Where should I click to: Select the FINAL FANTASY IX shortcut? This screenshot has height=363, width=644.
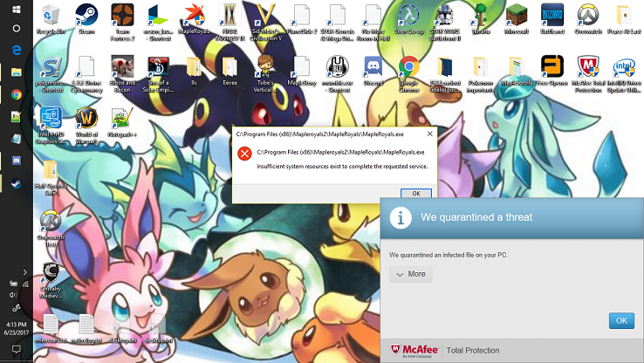(x=230, y=23)
